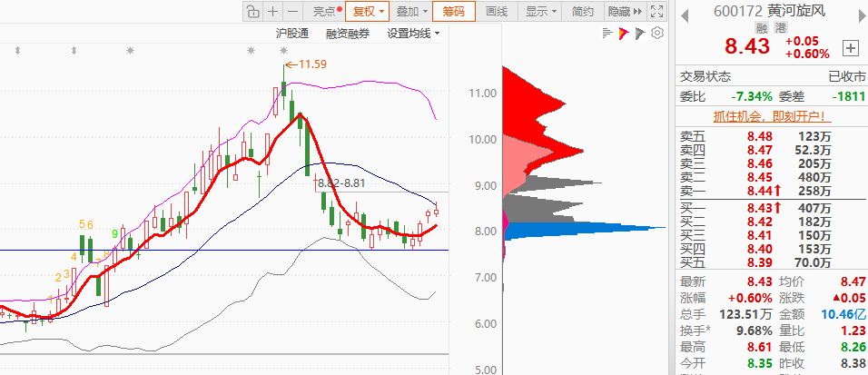This screenshot has width=868, height=375.
Task: Click the 今开 8.35 value
Action: (759, 364)
